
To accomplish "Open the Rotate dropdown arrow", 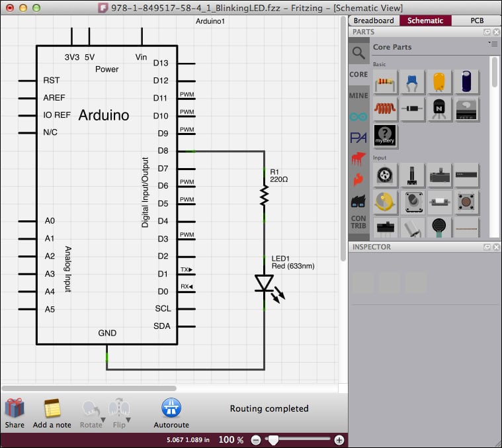I will click(x=103, y=420).
